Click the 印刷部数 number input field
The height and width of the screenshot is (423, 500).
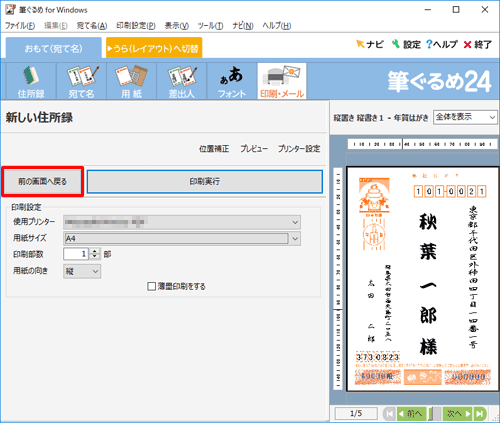click(x=77, y=254)
